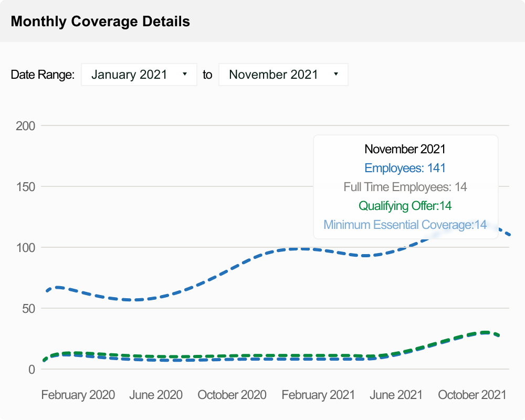Click the Date Range label

[43, 74]
